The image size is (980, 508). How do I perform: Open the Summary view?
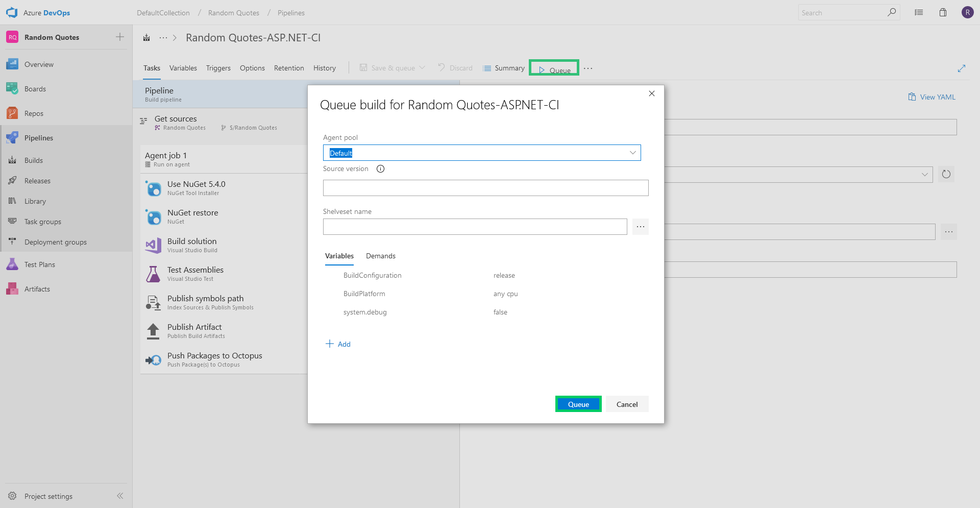(504, 68)
